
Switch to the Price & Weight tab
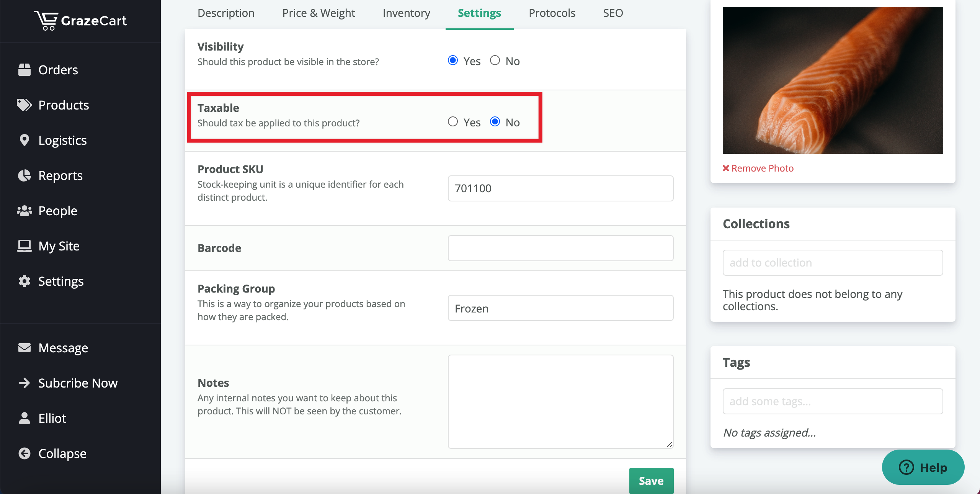point(318,13)
